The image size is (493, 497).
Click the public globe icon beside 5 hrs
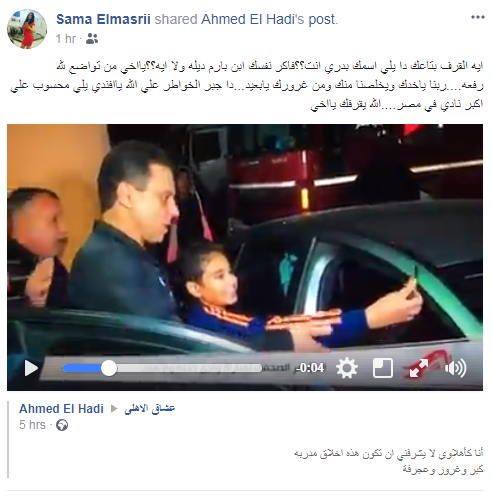[62, 425]
